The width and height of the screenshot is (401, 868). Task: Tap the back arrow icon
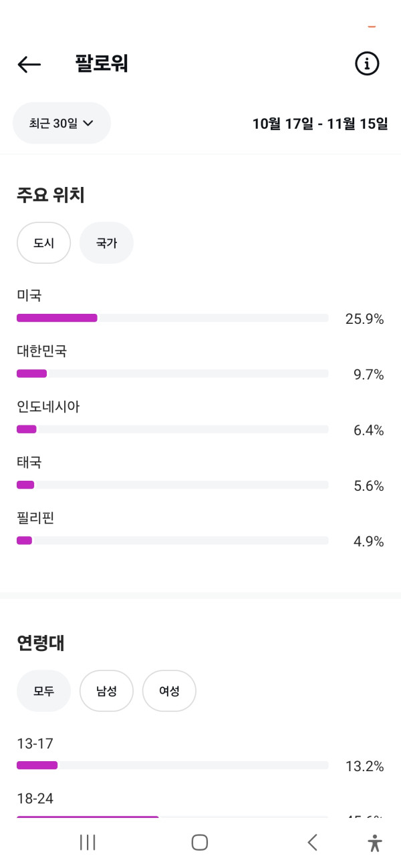(x=29, y=64)
